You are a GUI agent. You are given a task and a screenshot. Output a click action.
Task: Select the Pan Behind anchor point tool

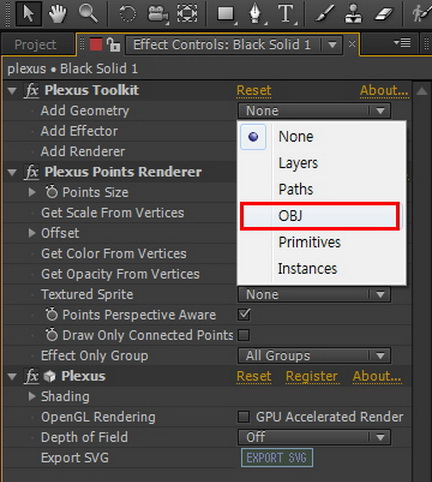click(187, 14)
